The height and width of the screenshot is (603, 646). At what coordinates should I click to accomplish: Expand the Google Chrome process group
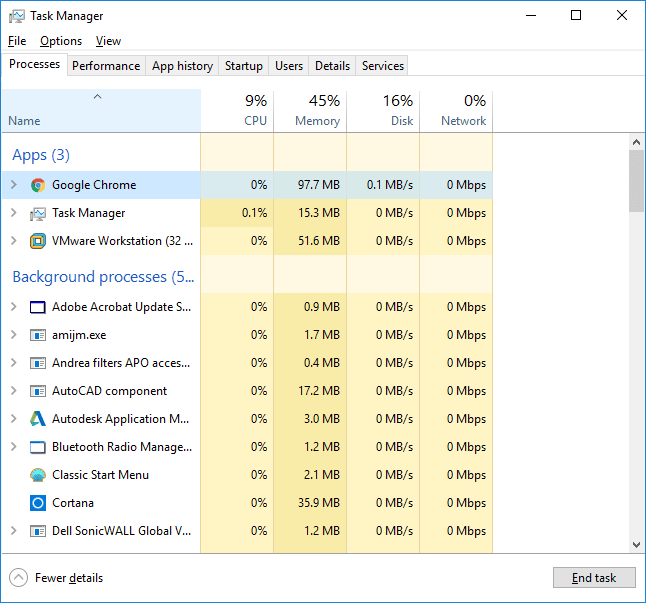pyautogui.click(x=14, y=185)
